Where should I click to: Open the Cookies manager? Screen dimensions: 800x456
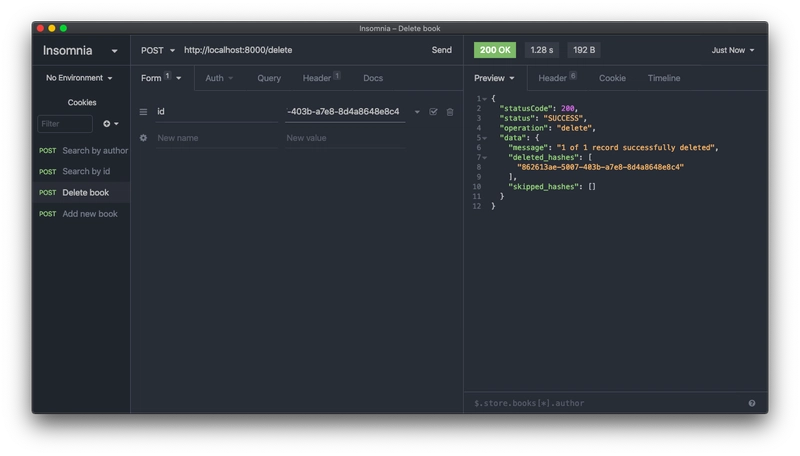tap(82, 103)
